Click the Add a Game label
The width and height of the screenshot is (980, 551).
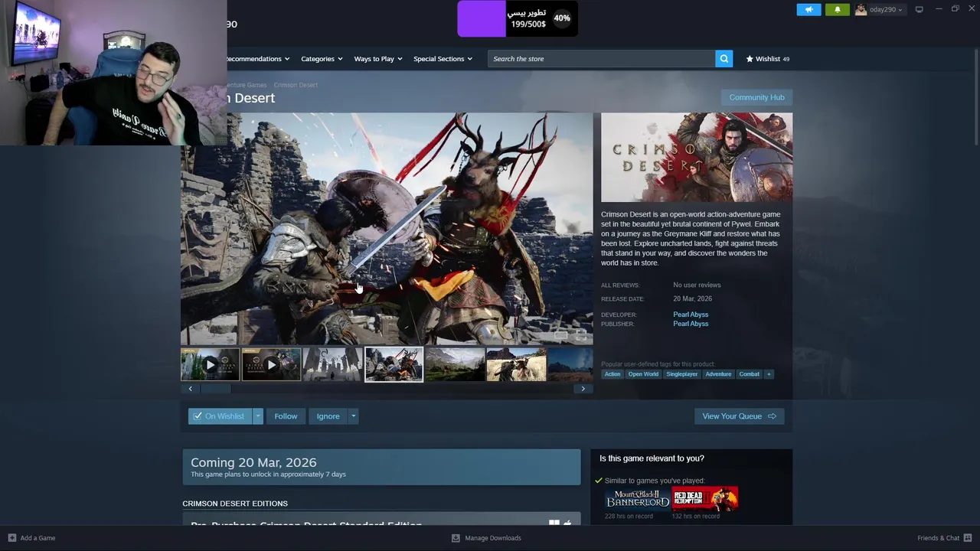coord(38,538)
